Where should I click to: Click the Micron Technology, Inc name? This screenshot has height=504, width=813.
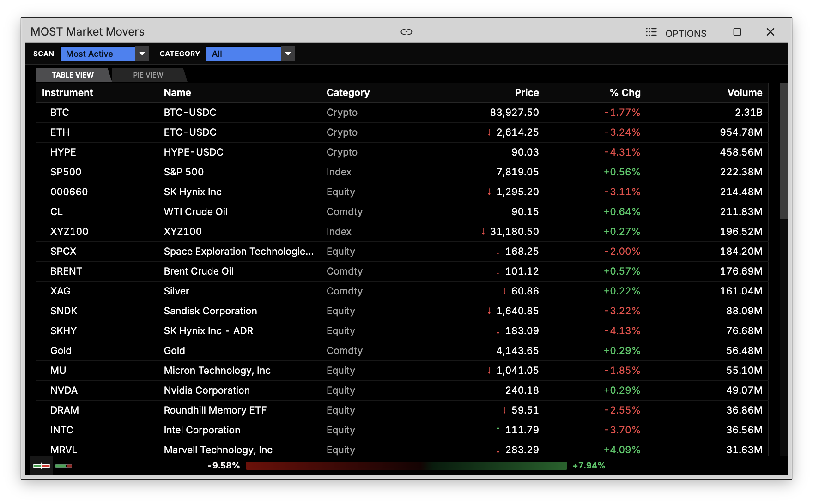217,371
